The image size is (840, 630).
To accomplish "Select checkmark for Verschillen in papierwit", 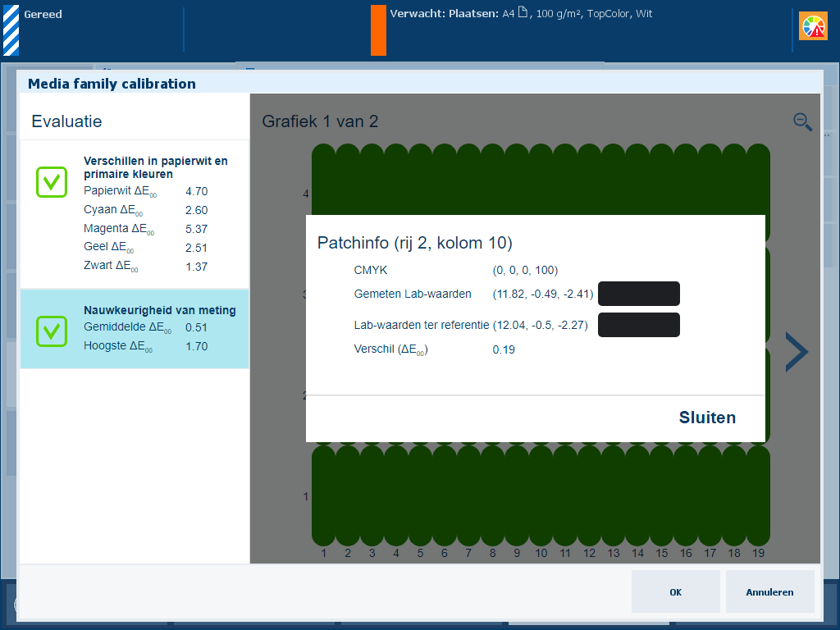I will coord(52,182).
